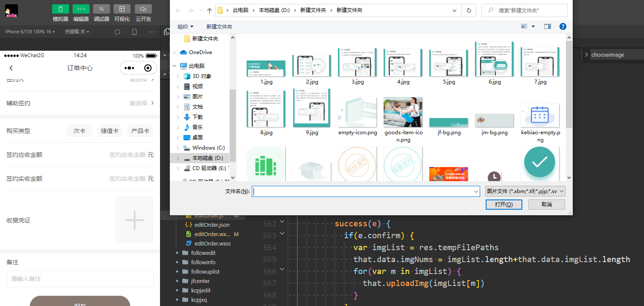
Task: Select 3D 对象 in the navigation tree
Action: click(x=201, y=76)
